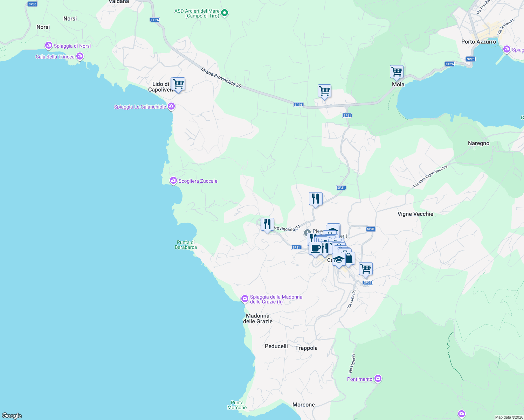The height and width of the screenshot is (420, 524).
Task: Select the supermarket cart icon near Mola
Action: (x=396, y=72)
